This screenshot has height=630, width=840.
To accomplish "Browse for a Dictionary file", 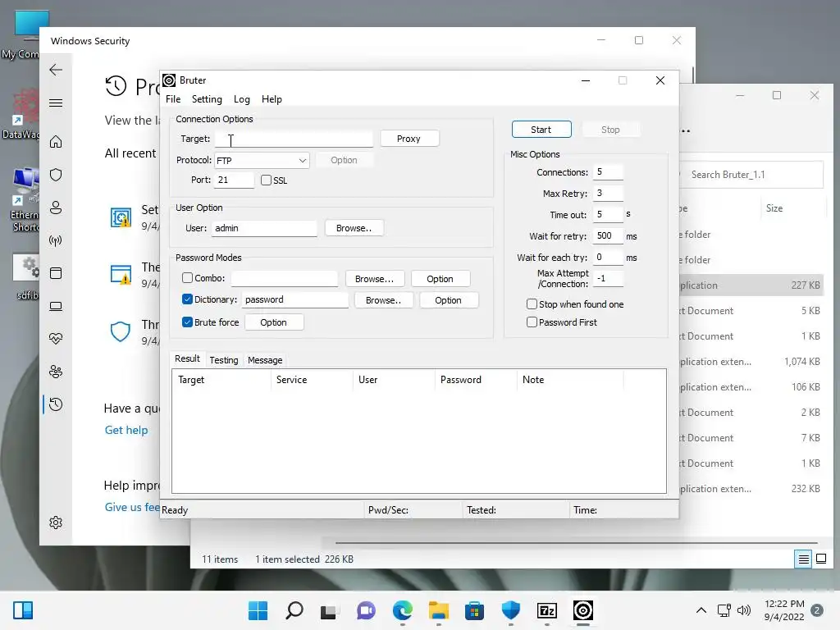I will click(x=384, y=300).
